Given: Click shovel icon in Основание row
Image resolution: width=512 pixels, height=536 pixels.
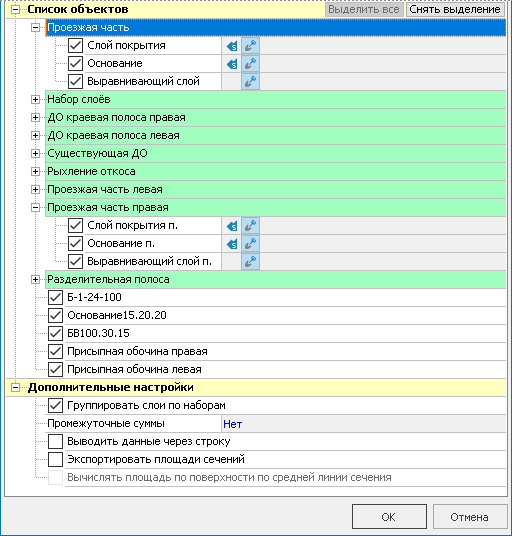Looking at the screenshot, I should click(251, 64).
